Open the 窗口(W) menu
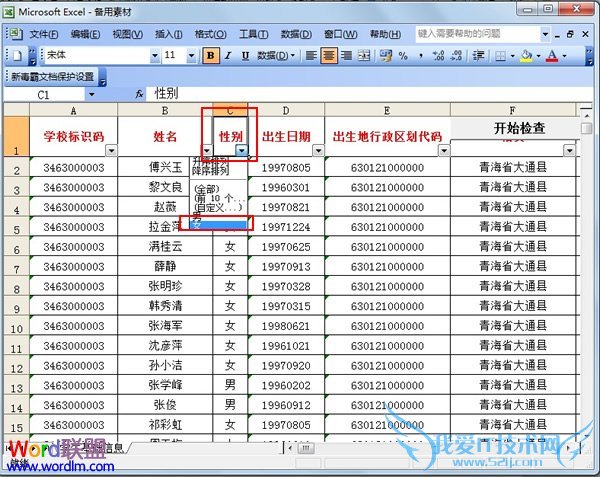The height and width of the screenshot is (477, 600). pos(340,34)
